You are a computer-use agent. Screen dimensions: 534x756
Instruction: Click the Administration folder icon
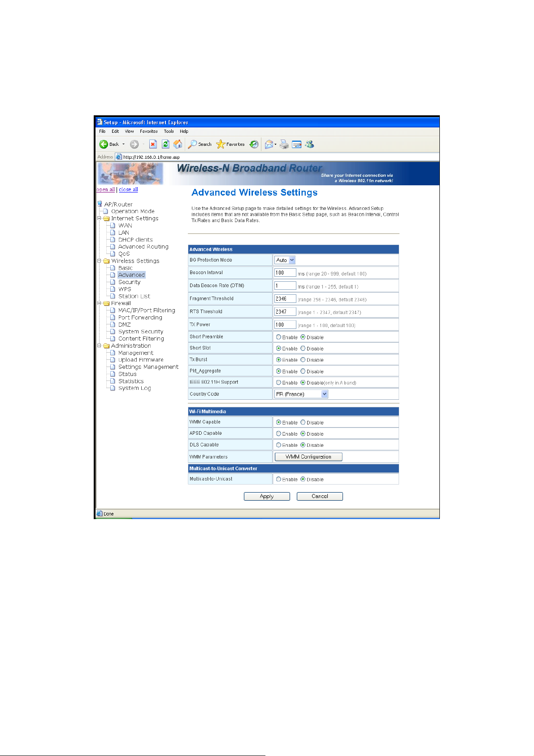(106, 346)
